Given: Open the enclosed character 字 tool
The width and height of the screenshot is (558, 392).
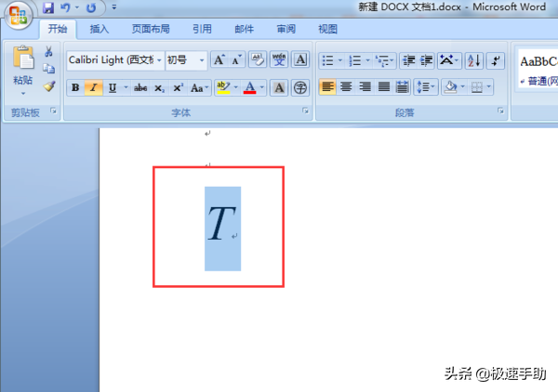Looking at the screenshot, I should coord(300,87).
